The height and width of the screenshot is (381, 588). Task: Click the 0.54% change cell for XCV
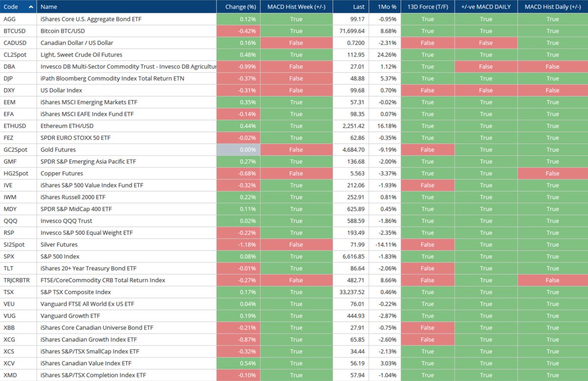tap(239, 363)
